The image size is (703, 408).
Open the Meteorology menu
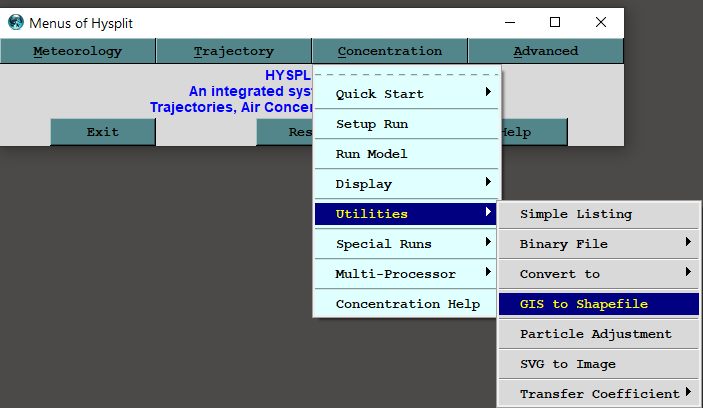78,51
